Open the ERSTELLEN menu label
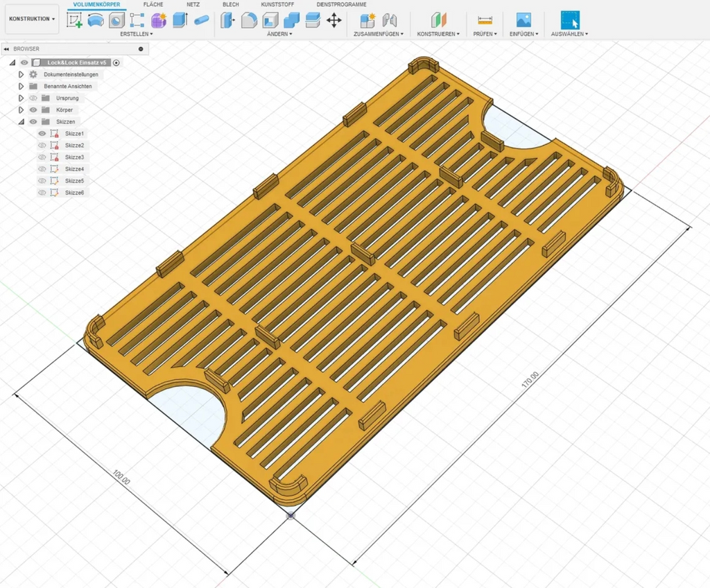Viewport: 710px width, 588px height. click(137, 34)
